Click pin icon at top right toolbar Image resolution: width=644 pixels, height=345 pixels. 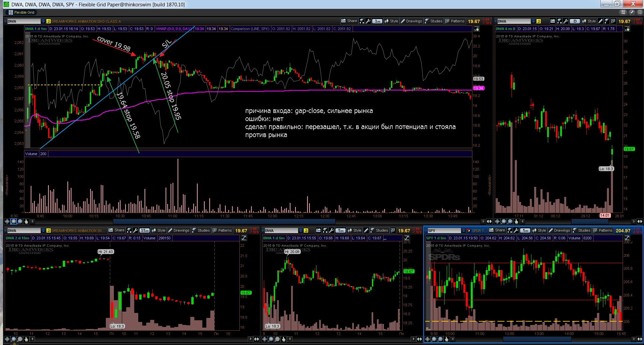point(632,12)
